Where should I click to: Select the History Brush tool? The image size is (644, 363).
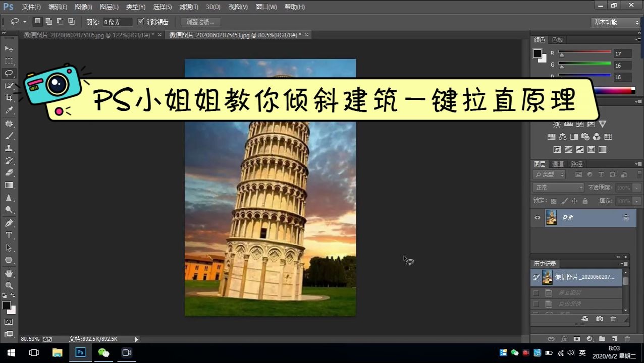point(9,161)
